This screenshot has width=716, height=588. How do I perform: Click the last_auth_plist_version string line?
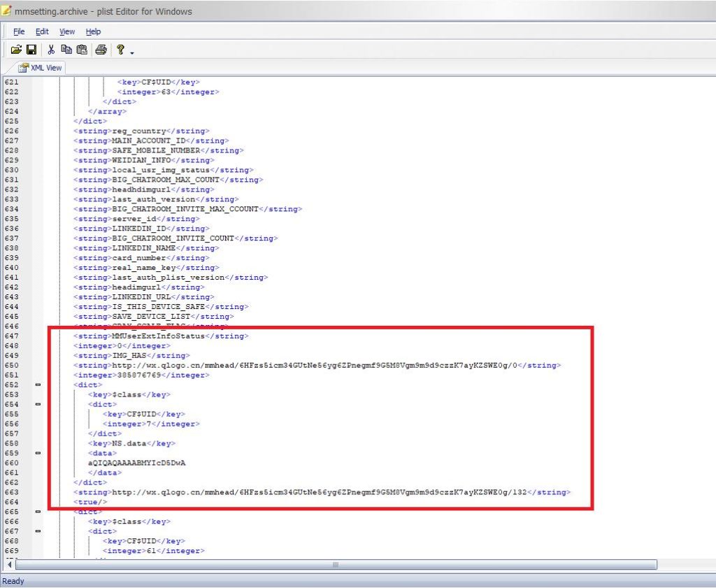pos(171,278)
